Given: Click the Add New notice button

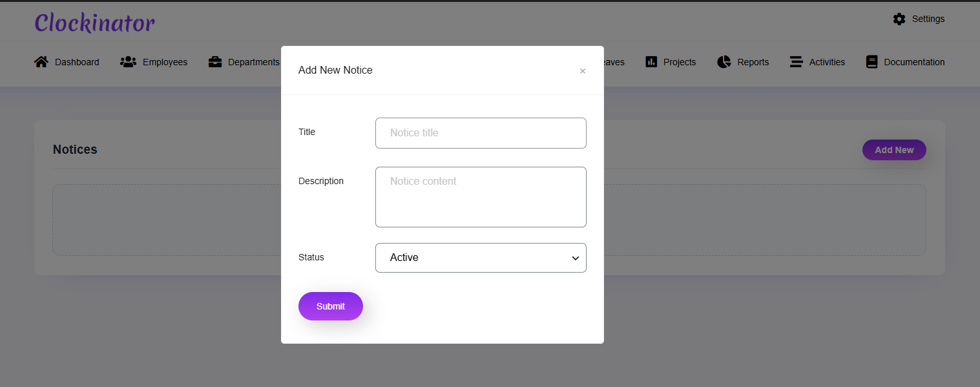Looking at the screenshot, I should [894, 150].
